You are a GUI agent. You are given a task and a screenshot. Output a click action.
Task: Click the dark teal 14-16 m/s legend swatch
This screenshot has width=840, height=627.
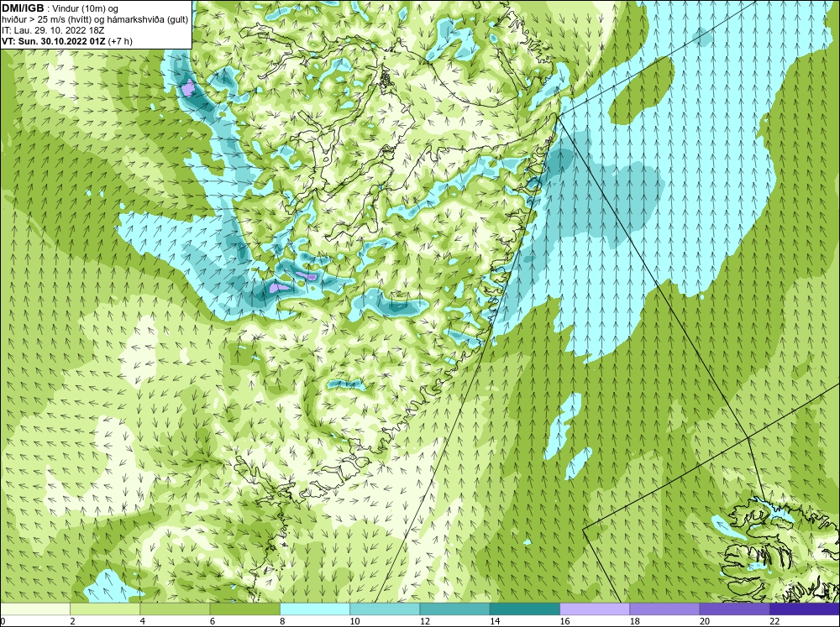(525, 609)
